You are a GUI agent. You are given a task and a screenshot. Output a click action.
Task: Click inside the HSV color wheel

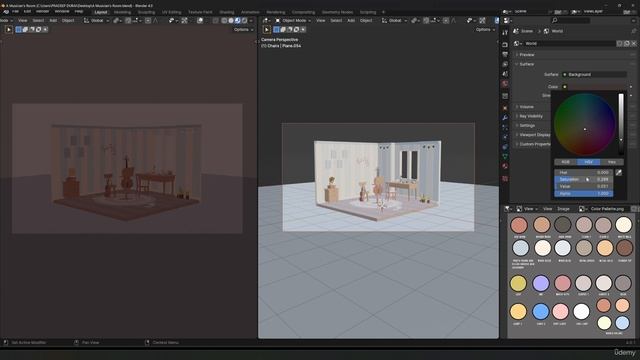pos(584,124)
